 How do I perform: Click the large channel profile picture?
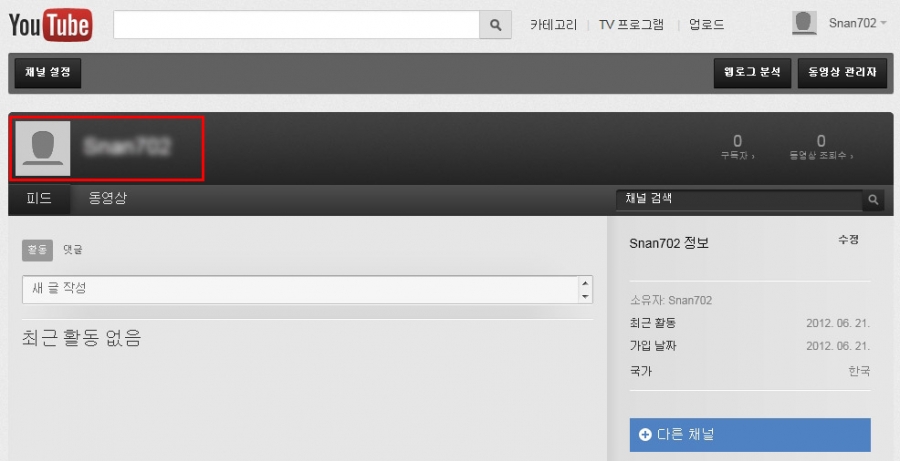click(x=43, y=149)
